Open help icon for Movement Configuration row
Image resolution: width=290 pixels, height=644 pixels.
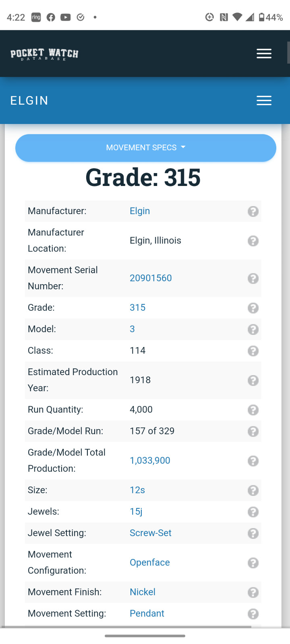click(x=253, y=563)
